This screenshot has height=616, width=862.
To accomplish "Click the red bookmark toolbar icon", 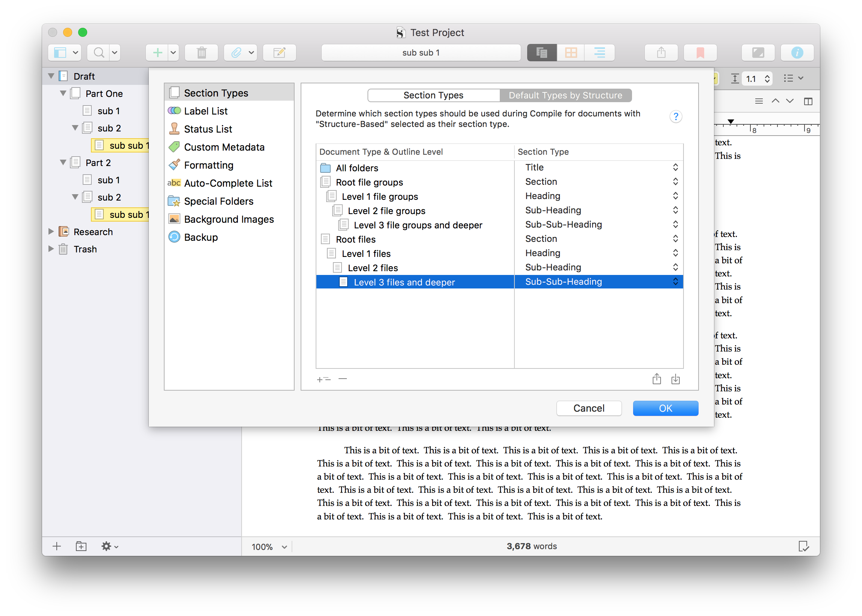I will 700,52.
